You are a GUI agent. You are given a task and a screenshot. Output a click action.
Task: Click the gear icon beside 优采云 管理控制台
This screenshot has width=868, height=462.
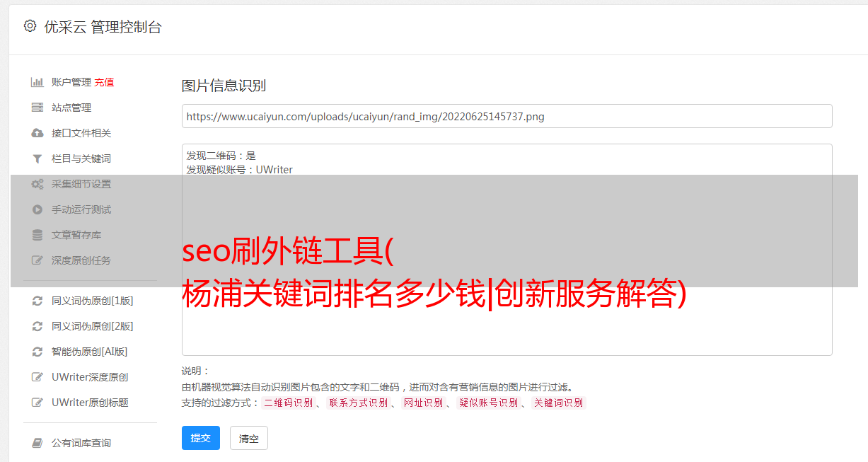click(x=30, y=26)
